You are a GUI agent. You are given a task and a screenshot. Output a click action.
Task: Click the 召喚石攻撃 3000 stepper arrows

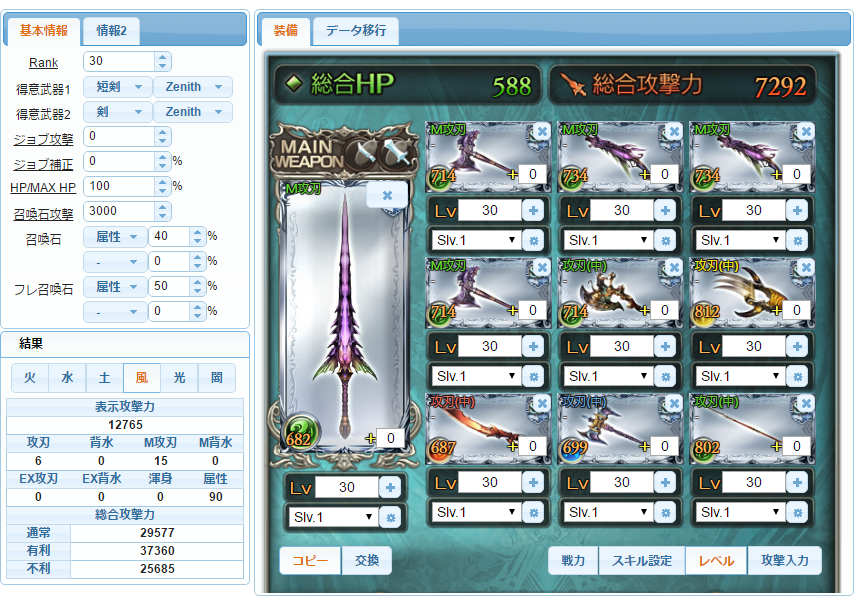click(162, 212)
